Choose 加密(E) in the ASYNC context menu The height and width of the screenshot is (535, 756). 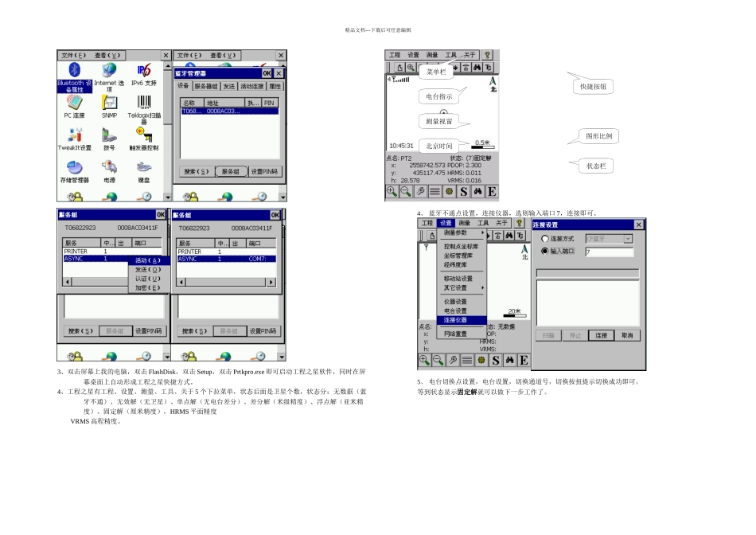149,288
